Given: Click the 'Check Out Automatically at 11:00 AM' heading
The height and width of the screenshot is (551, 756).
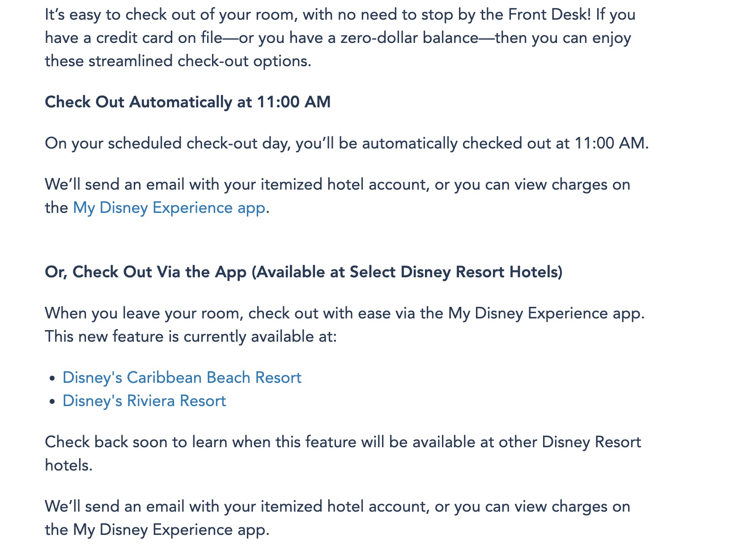Looking at the screenshot, I should pyautogui.click(x=188, y=102).
